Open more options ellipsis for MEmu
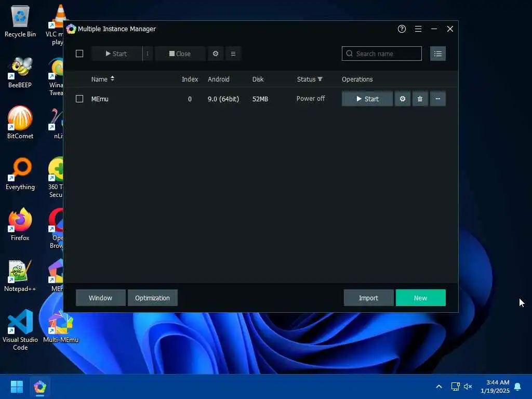 point(437,99)
